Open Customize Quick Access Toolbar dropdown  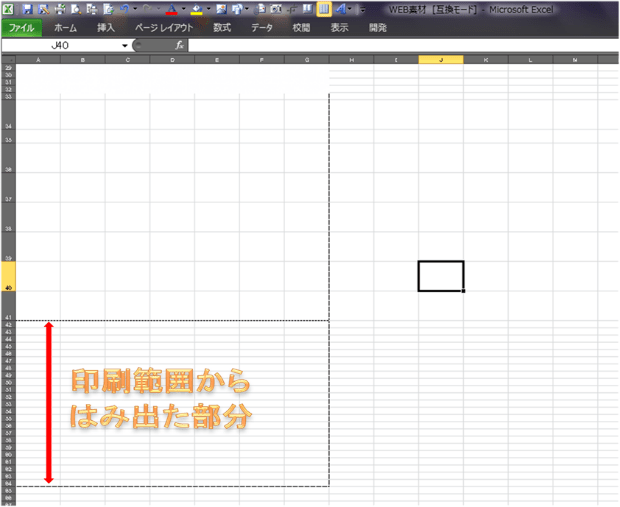click(363, 9)
